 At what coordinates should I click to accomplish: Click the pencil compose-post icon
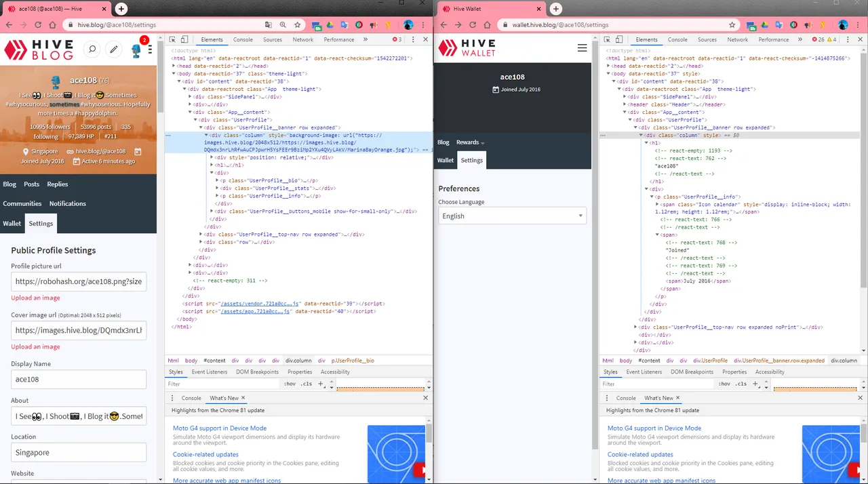click(x=114, y=49)
